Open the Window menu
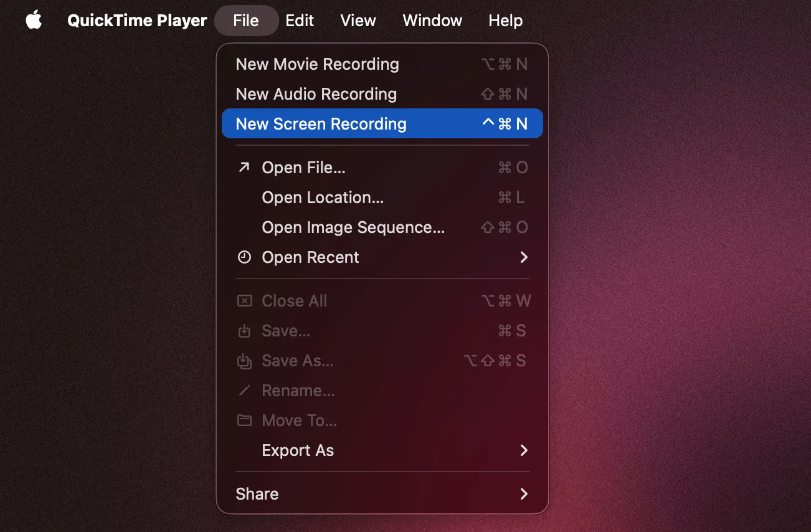Image resolution: width=811 pixels, height=532 pixels. pos(432,20)
